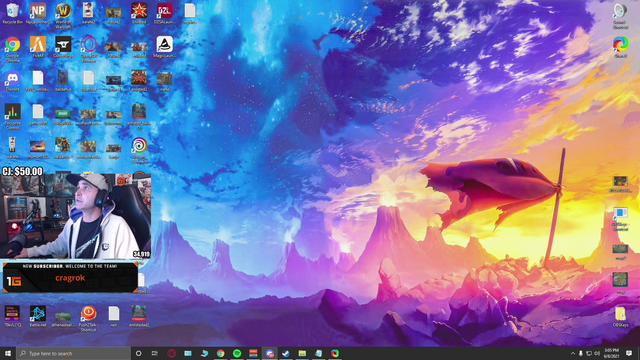
Task: Switch to Chrome in the taskbar
Action: pos(220,353)
